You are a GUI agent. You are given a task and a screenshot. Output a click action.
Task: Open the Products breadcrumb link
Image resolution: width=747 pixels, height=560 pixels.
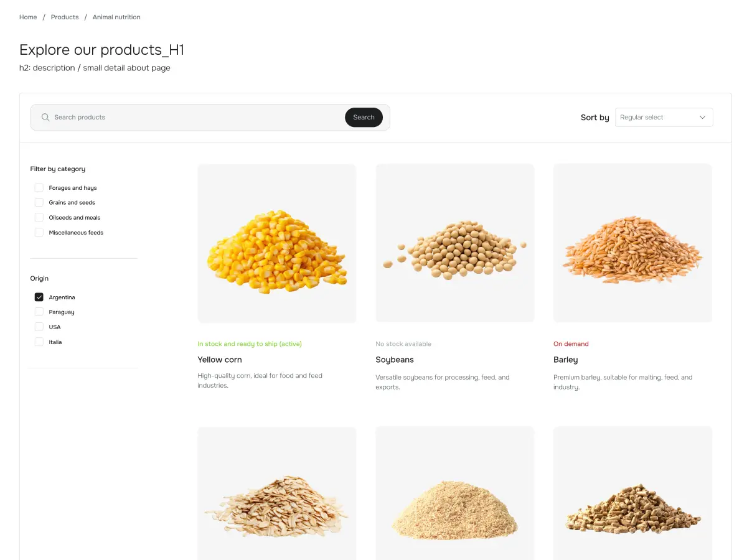pyautogui.click(x=65, y=17)
